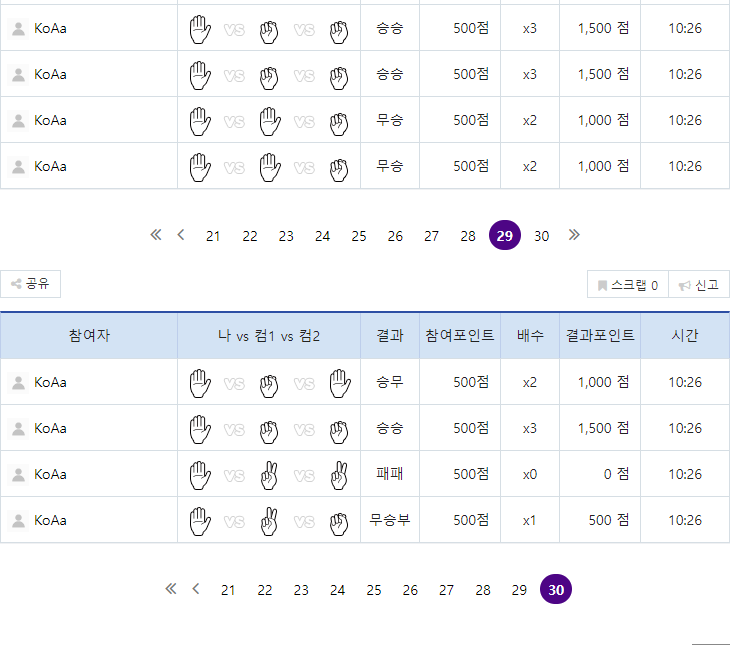Viewport: 749px width, 645px height.
Task: Click the 스크랩 bookmark button
Action: [627, 285]
